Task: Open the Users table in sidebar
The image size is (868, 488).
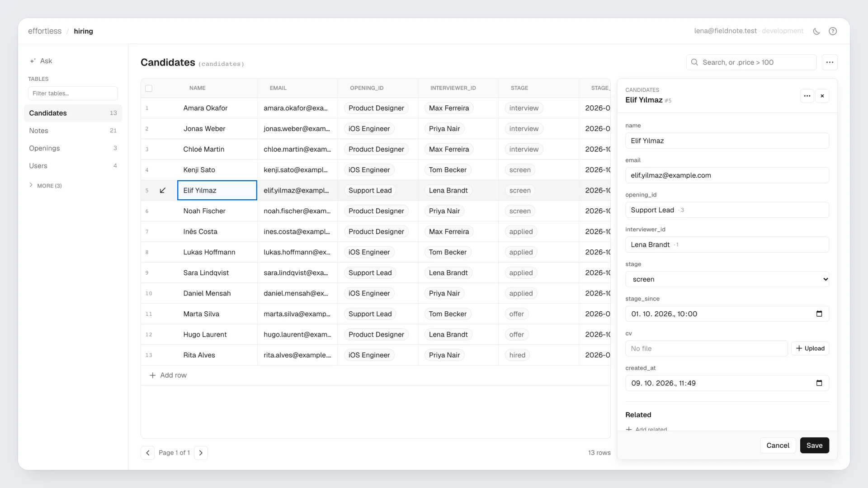Action: pyautogui.click(x=73, y=166)
